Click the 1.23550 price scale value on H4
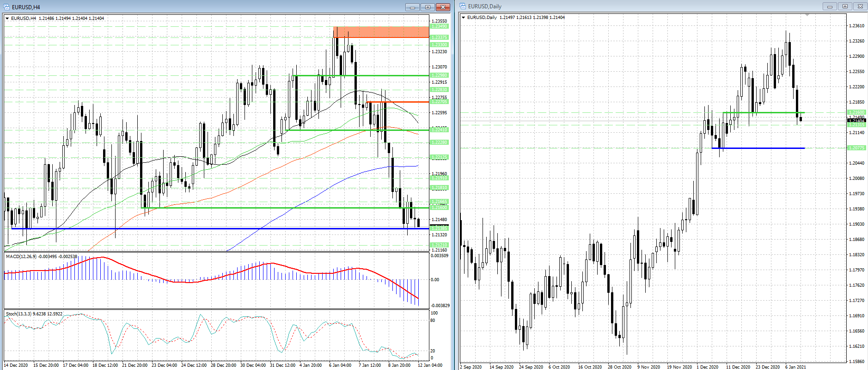The image size is (868, 370). (x=439, y=21)
